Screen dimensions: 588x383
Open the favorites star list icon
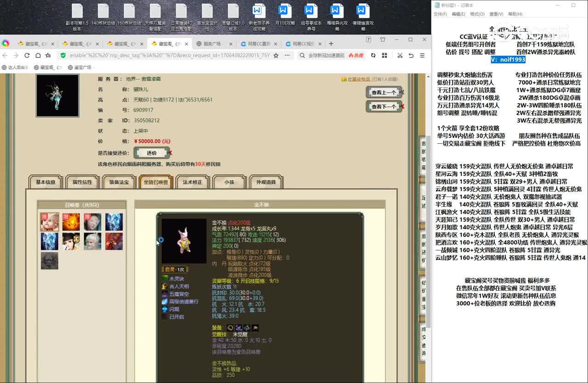pos(48,56)
